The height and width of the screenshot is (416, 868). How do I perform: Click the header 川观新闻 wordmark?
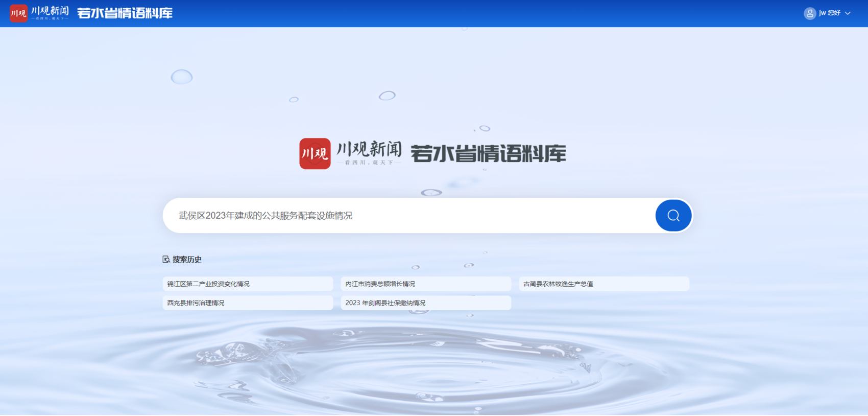pos(50,11)
